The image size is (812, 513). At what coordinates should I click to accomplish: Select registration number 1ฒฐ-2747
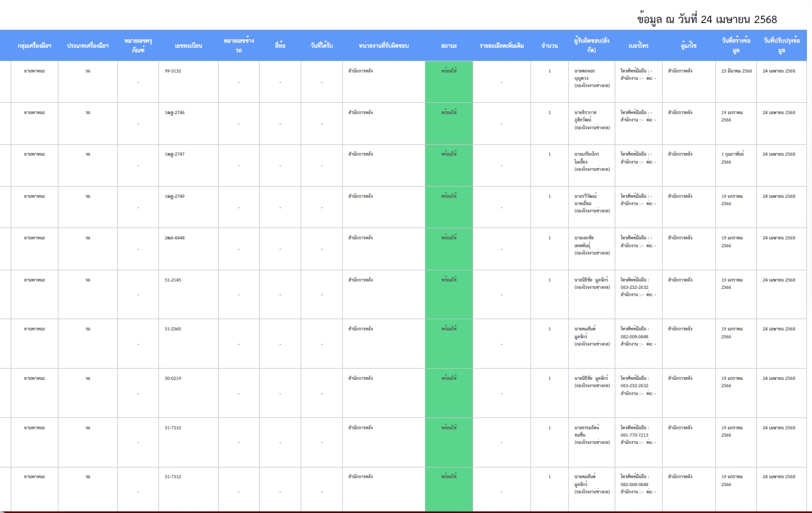pos(175,154)
